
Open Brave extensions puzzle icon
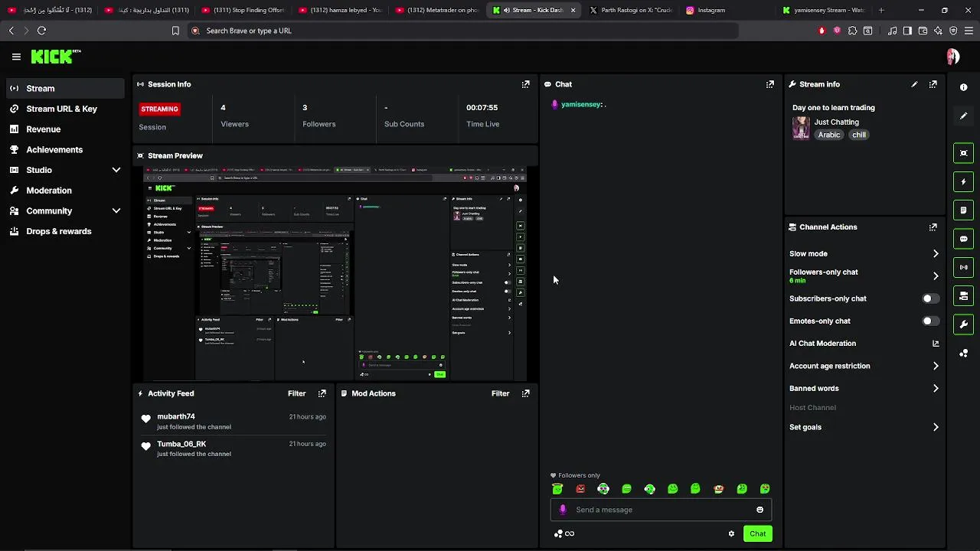click(852, 31)
